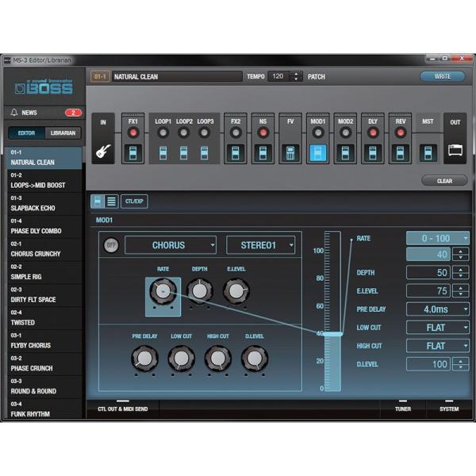This screenshot has width=476, height=476.
Task: Switch to the LIBRARIAN tab
Action: [x=63, y=133]
